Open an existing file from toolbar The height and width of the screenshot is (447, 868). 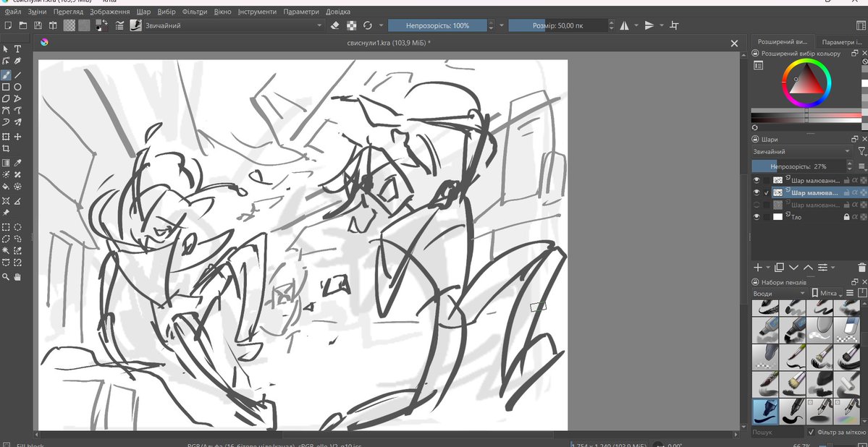(x=22, y=25)
